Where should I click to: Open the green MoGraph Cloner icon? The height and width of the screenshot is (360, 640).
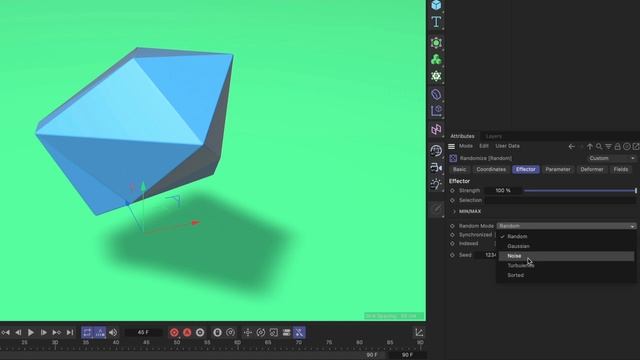pos(436,60)
